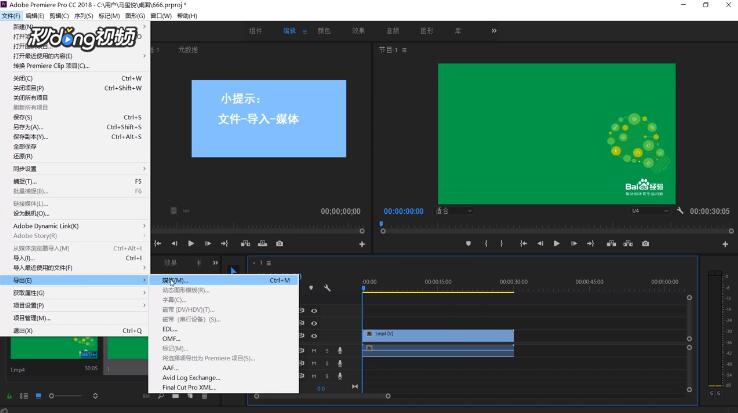Go to Out point in Source monitor

(x=225, y=243)
